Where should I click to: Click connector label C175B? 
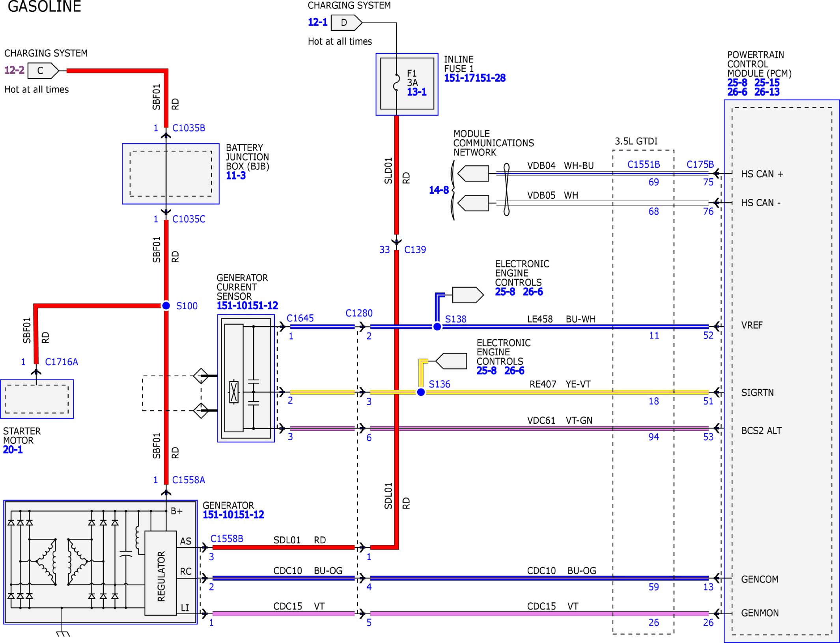700,164
